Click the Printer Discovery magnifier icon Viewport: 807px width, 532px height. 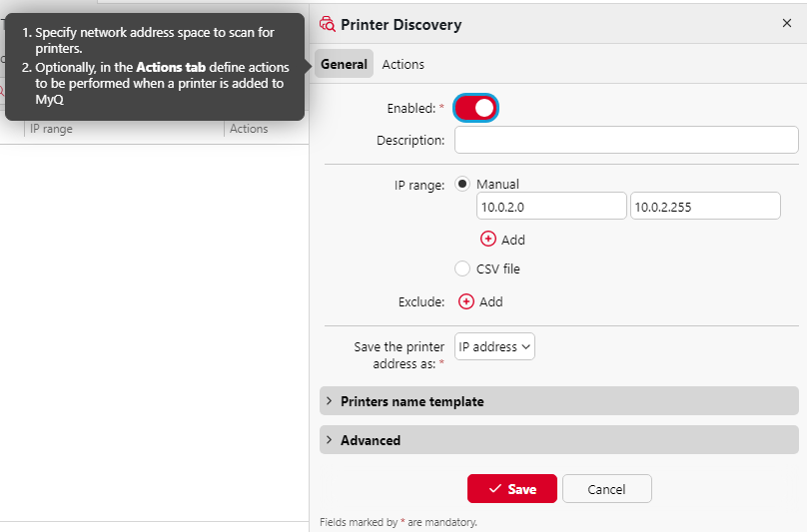(x=327, y=24)
